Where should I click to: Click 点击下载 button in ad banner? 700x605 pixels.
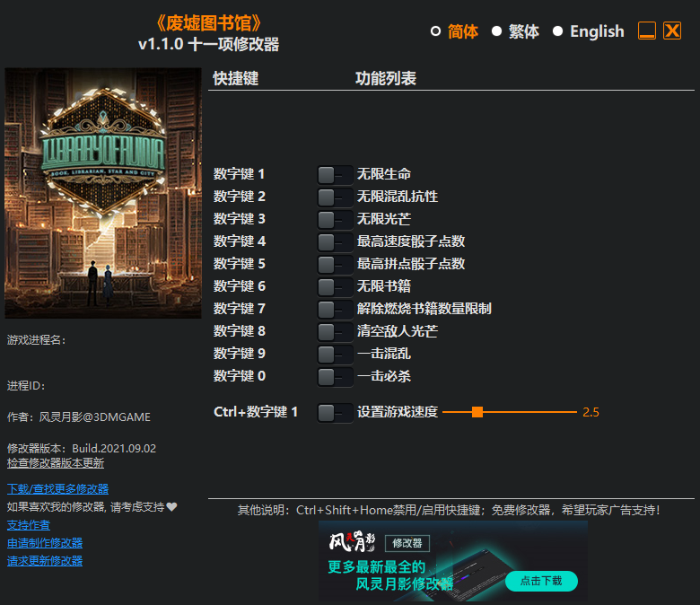click(541, 581)
